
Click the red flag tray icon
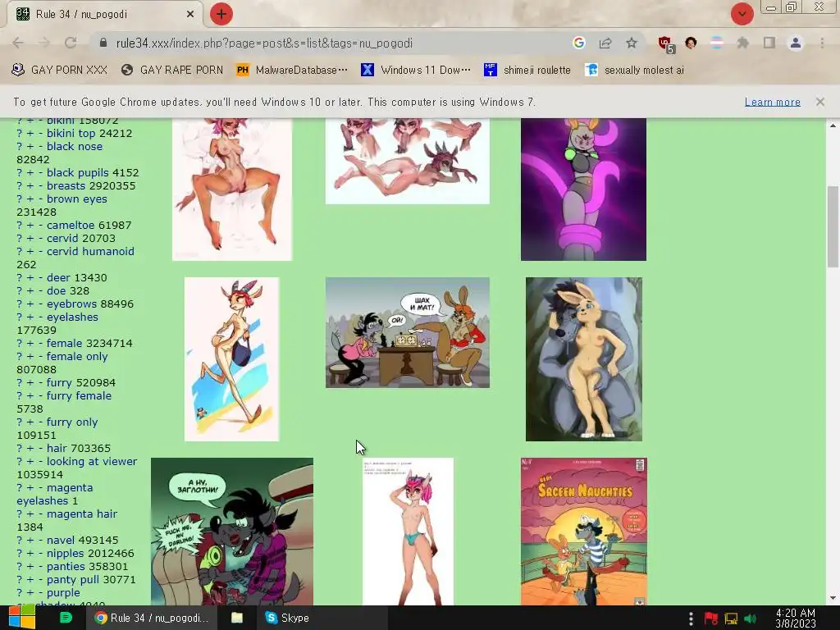[x=711, y=619]
